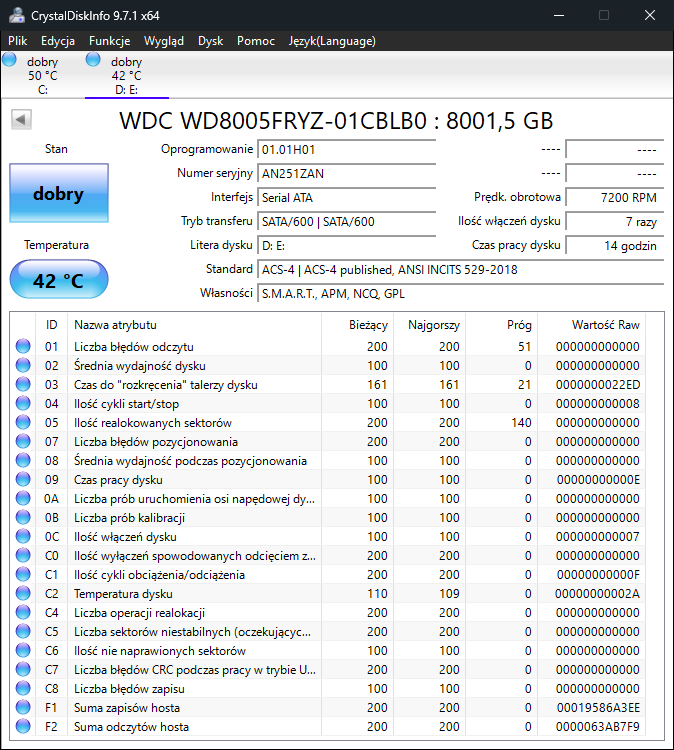Screen dimensions: 674x750
Task: Click the status orb for attribute C1
Action: [23, 574]
